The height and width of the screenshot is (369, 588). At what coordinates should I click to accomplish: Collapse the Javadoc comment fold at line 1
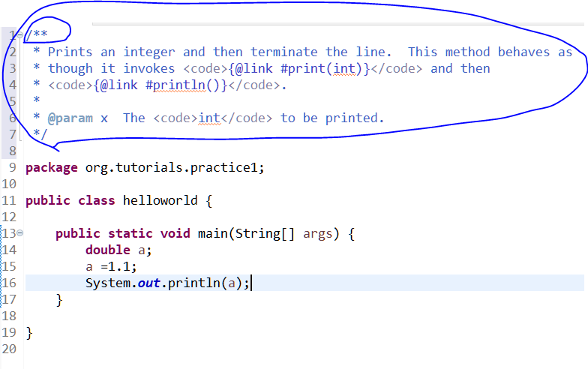[x=19, y=34]
